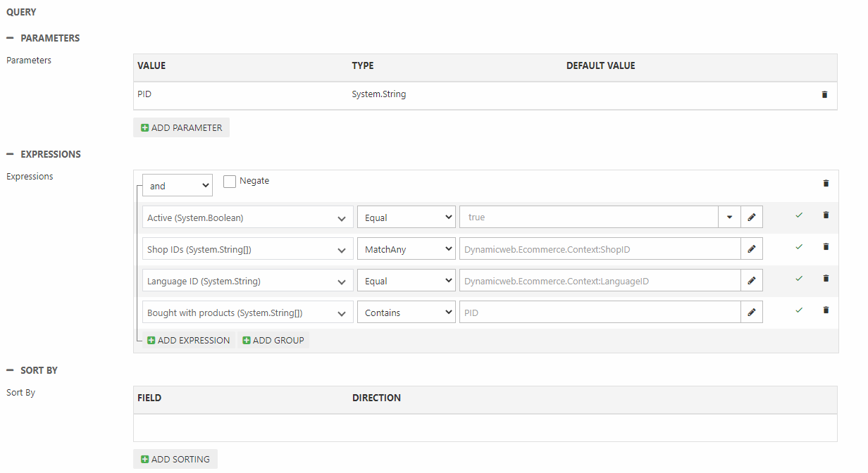
Task: Edit the Active expression value with pencil
Action: pyautogui.click(x=752, y=217)
